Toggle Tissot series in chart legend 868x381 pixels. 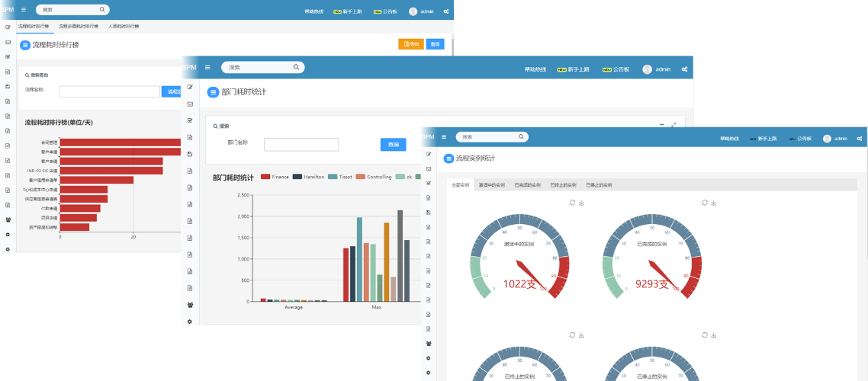[x=340, y=177]
